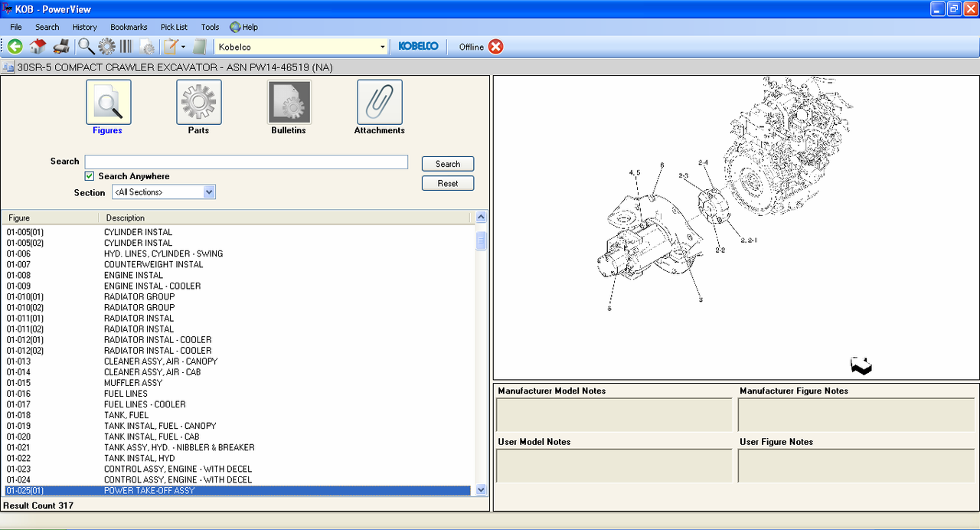Click the magnifier search icon in toolbar
980x530 pixels.
click(86, 47)
